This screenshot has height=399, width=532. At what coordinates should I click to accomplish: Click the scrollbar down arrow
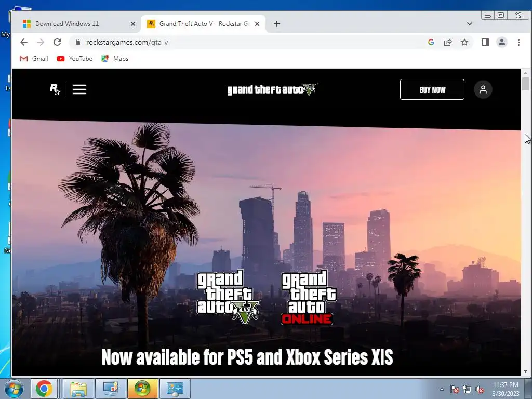click(x=525, y=372)
